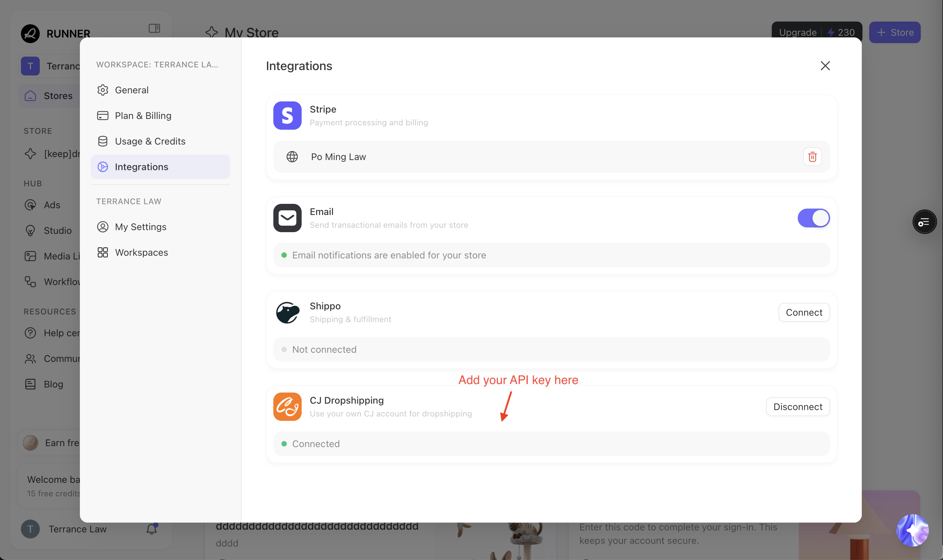Click the CJ Dropshipping logo
The width and height of the screenshot is (943, 560).
click(x=287, y=406)
